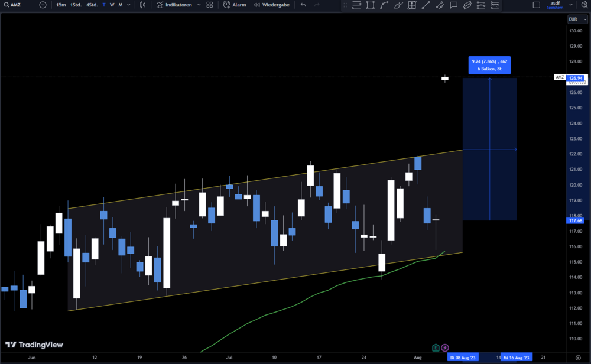
Task: Select the weekly W timeframe
Action: click(x=112, y=5)
